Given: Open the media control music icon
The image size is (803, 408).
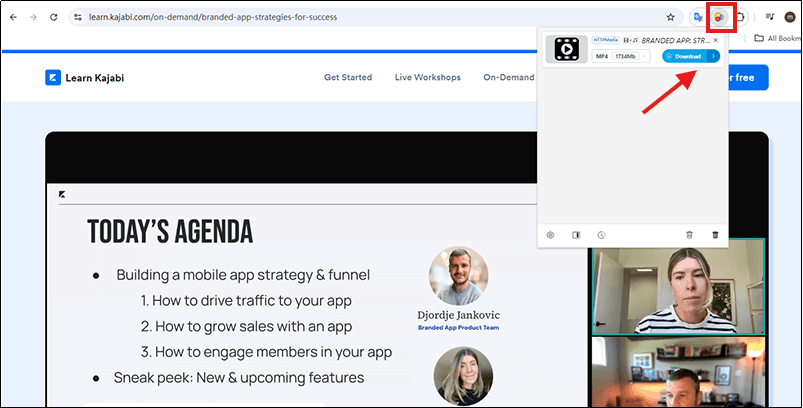Looking at the screenshot, I should coord(768,17).
